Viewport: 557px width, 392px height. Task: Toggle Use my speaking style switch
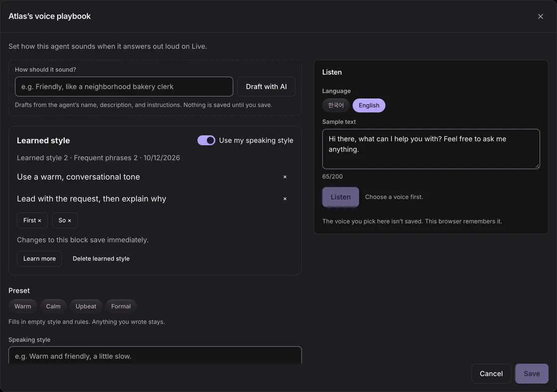206,140
